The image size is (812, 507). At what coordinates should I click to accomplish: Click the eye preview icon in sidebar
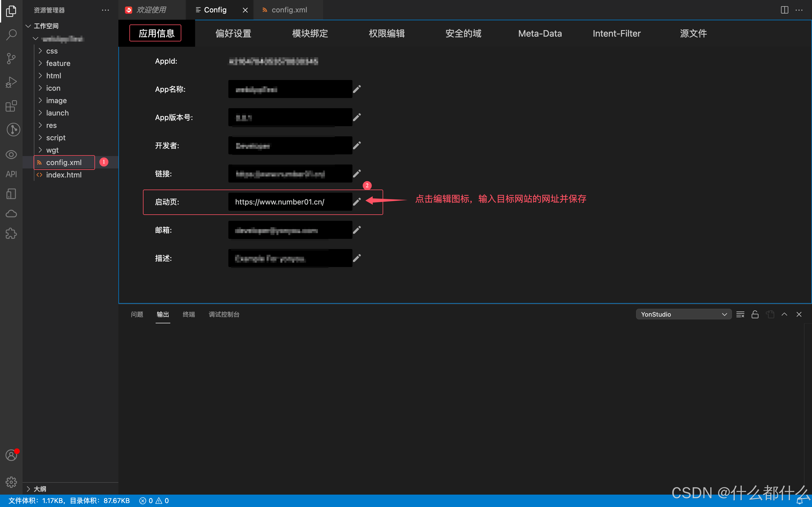click(x=11, y=155)
